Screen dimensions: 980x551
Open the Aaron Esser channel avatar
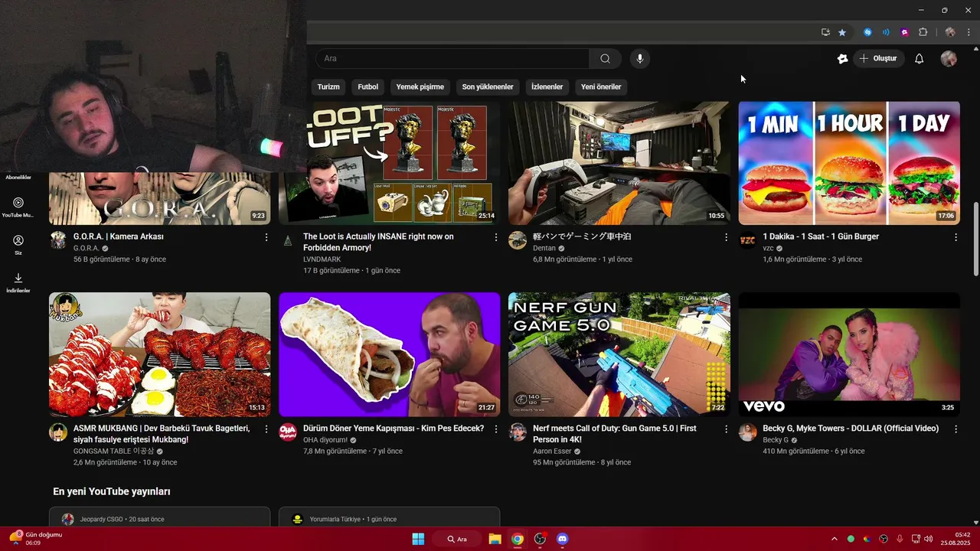(x=518, y=432)
